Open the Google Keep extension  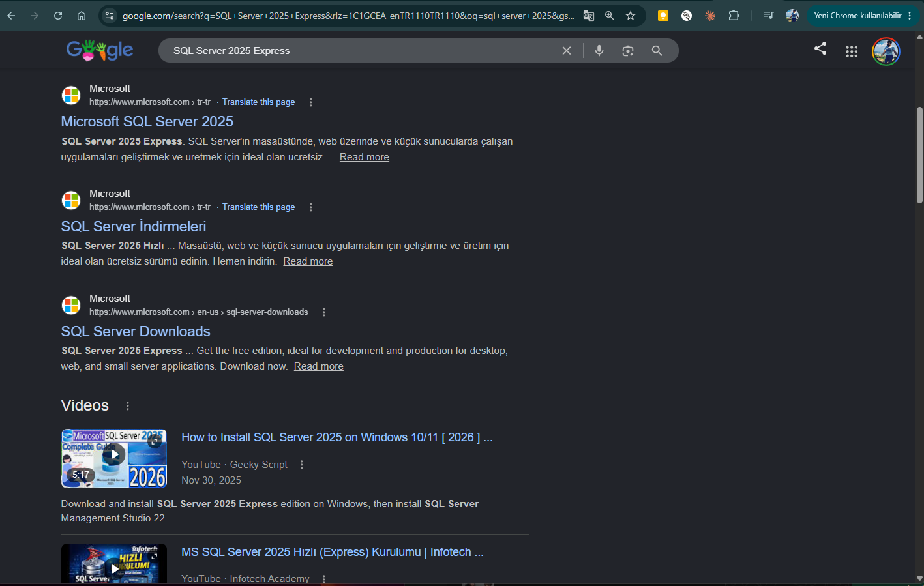[x=663, y=16]
